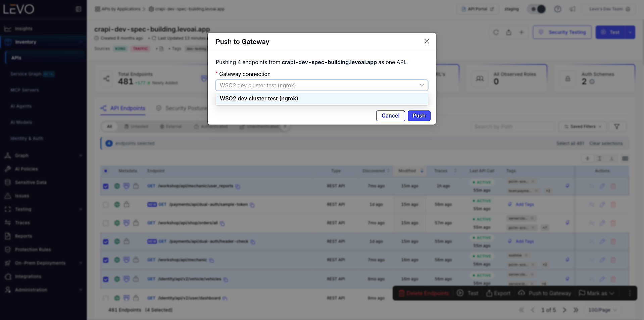Screen dimensions: 644x320
Task: Open the Test button dropdown arrow
Action: click(x=630, y=32)
